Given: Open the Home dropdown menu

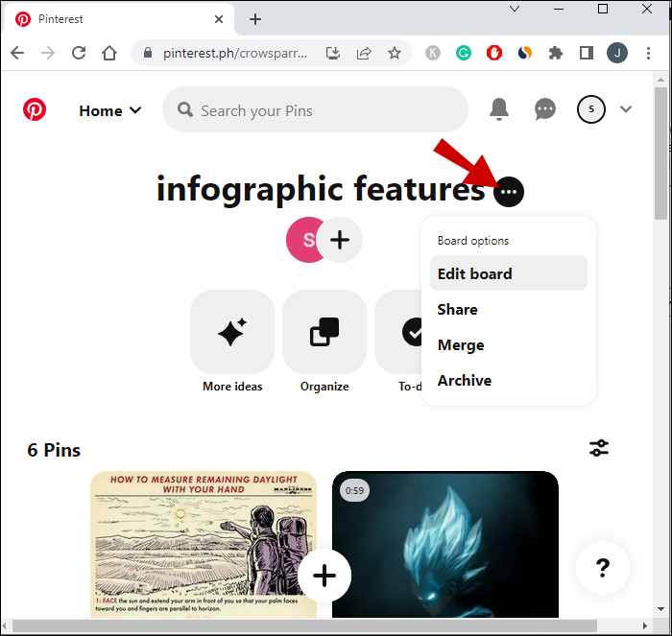Looking at the screenshot, I should tap(109, 110).
